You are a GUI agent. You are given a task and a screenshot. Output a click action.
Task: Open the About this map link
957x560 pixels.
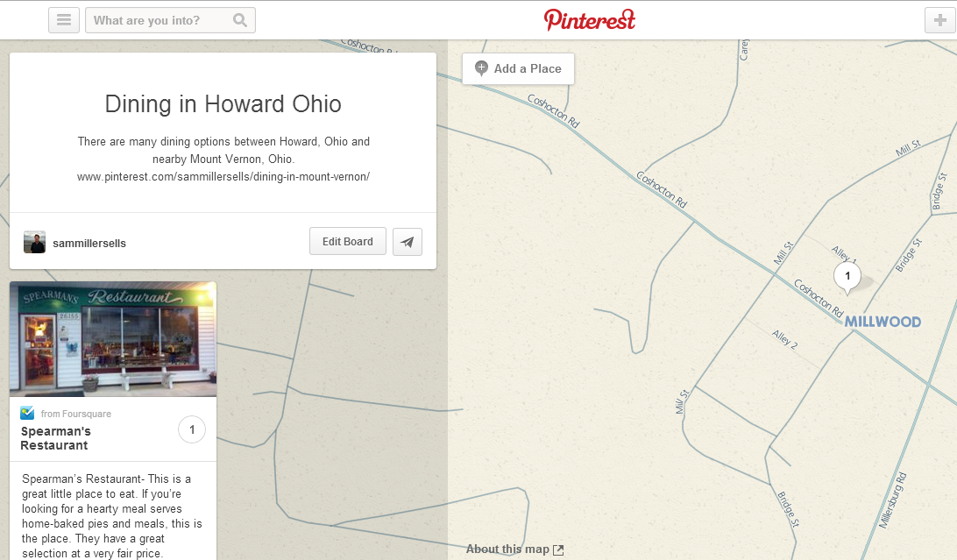click(x=514, y=549)
